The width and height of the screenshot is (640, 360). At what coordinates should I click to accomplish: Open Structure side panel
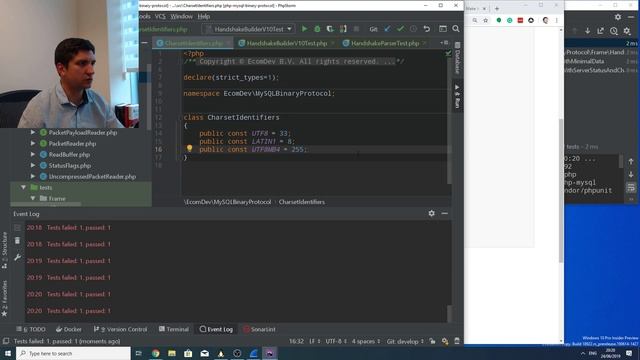coord(4,250)
